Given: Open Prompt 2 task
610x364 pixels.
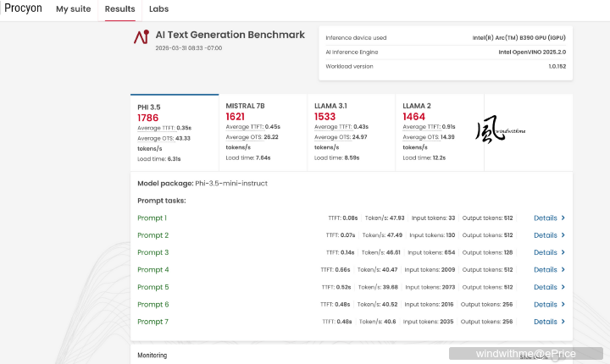Looking at the screenshot, I should click(152, 235).
